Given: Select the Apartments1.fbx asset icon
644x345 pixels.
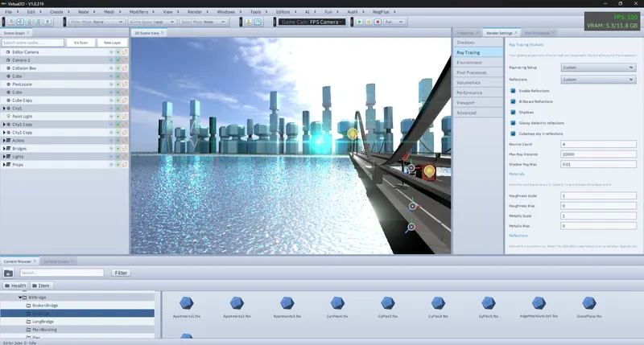Looking at the screenshot, I should click(187, 303).
